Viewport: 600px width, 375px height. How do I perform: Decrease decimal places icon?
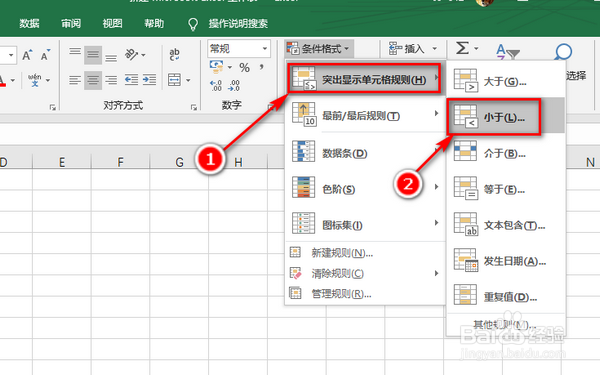234,85
